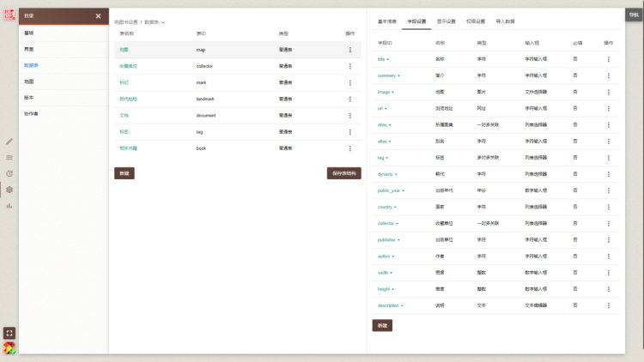Expand the description field ID dropdown
This screenshot has height=362, width=644.
click(402, 305)
